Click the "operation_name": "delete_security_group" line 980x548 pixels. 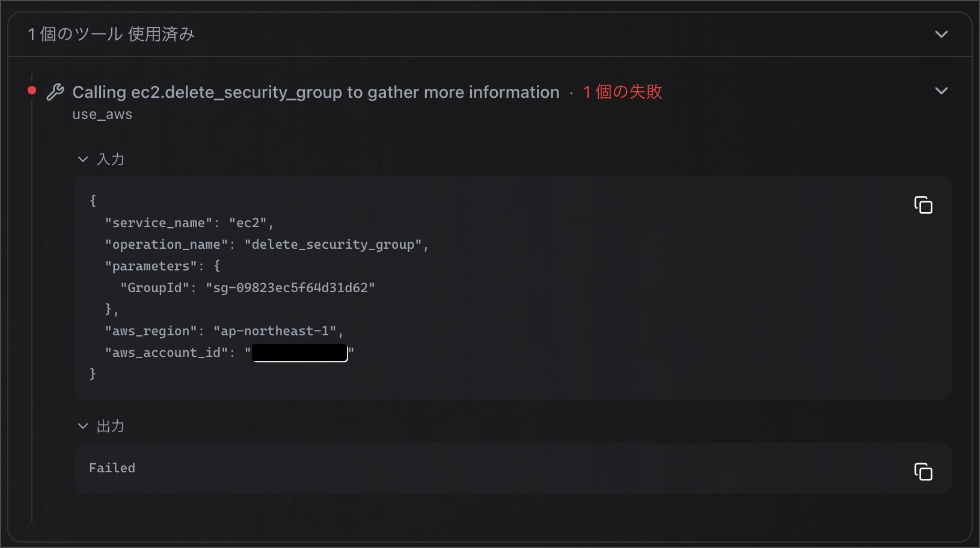[267, 245]
